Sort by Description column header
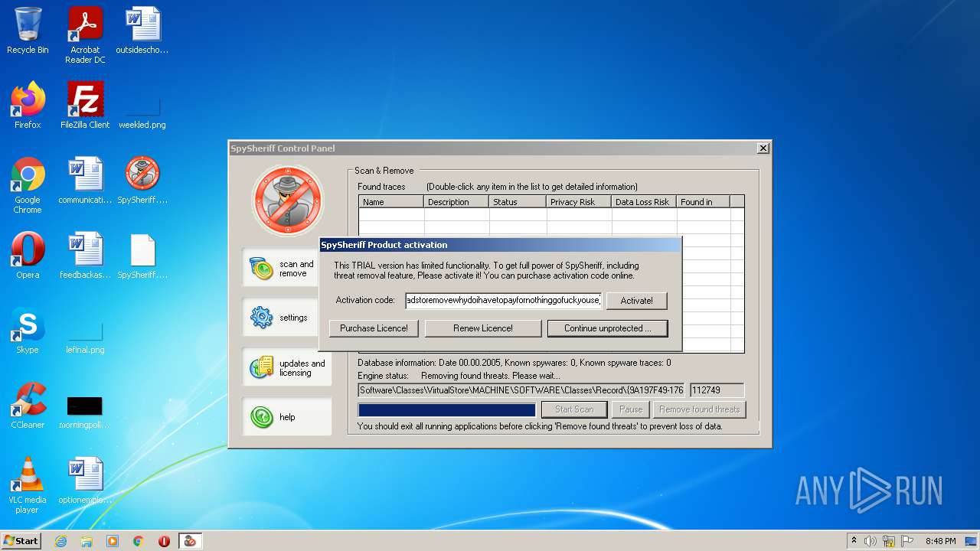 pyautogui.click(x=456, y=202)
